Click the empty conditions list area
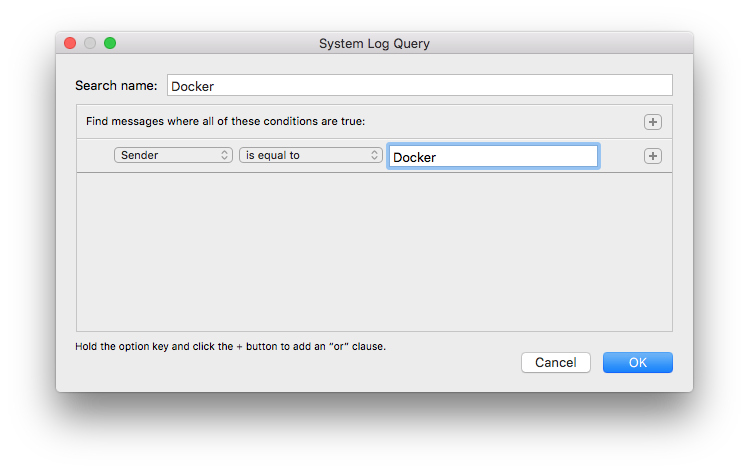749x472 pixels. 374,250
